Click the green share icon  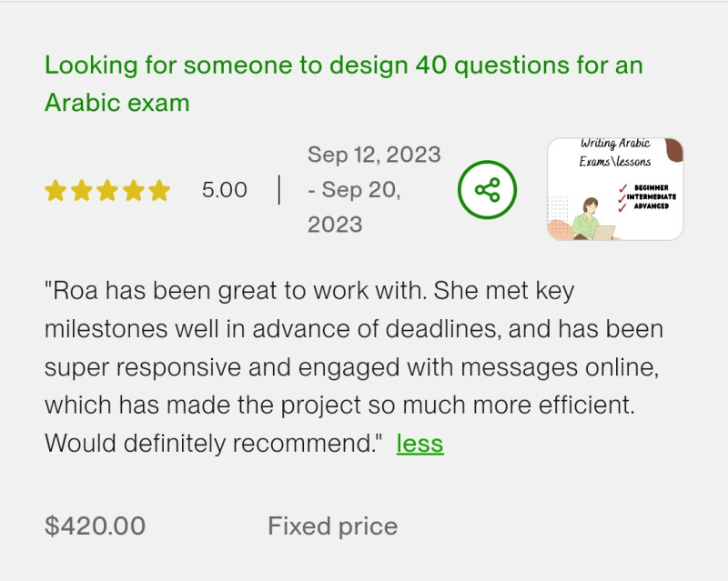[x=487, y=190]
